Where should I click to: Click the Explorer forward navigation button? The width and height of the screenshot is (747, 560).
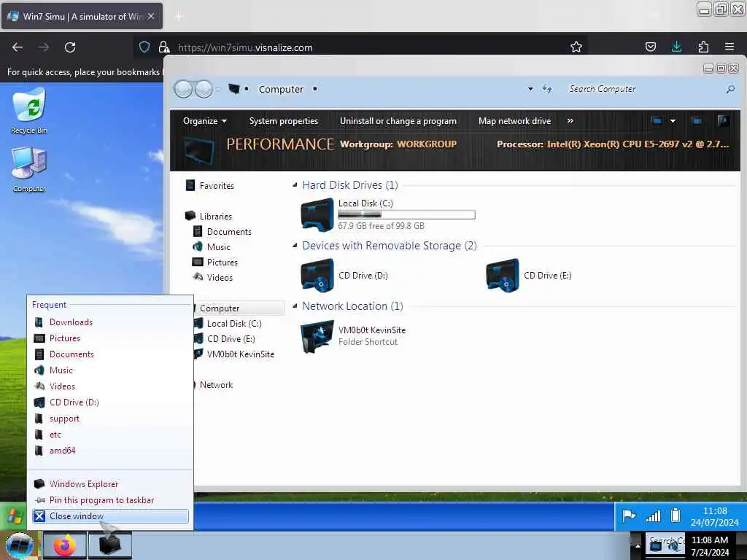tap(204, 89)
